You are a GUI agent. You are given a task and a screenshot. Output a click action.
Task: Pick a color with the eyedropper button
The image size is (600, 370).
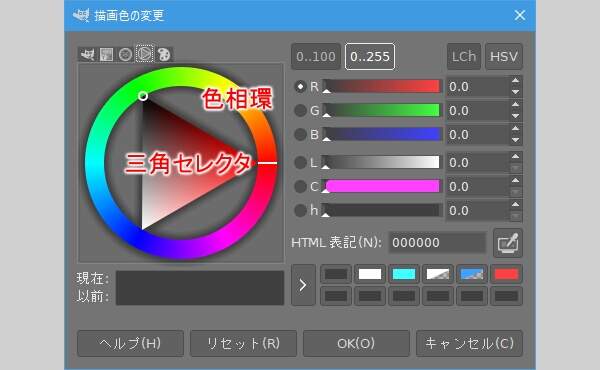[x=508, y=243]
